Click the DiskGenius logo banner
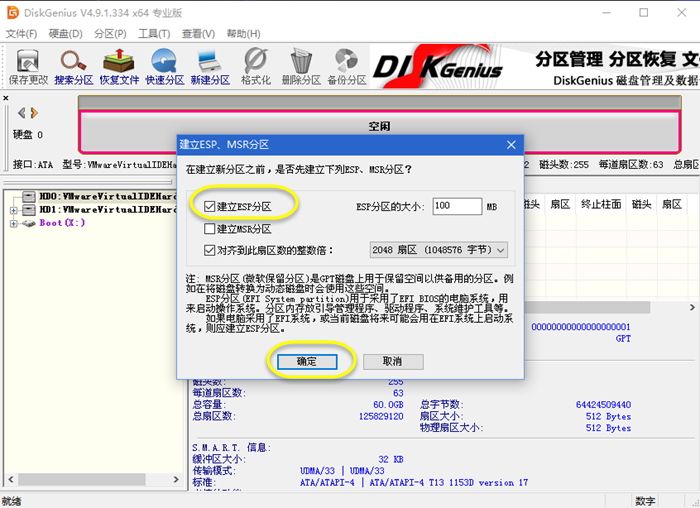The width and height of the screenshot is (700, 508). tap(438, 67)
